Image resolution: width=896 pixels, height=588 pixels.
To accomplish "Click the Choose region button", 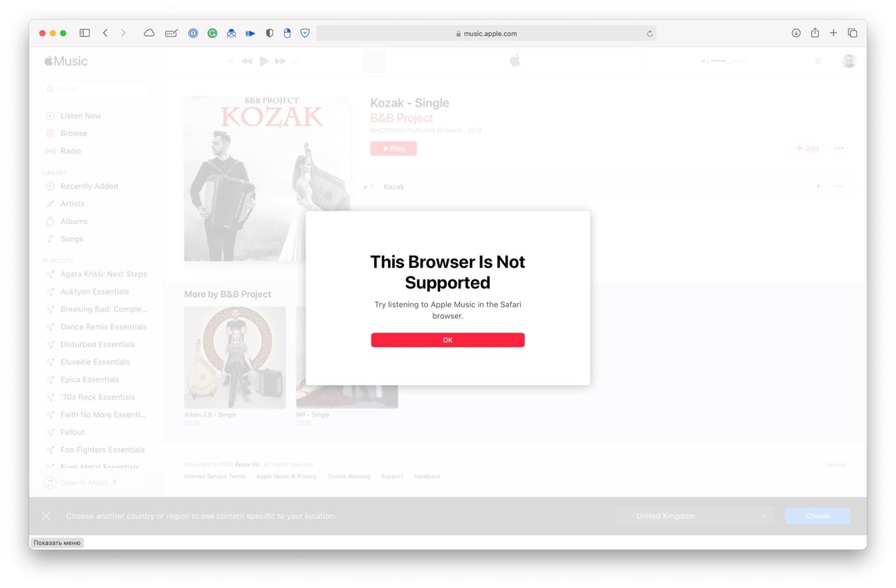I will [818, 516].
